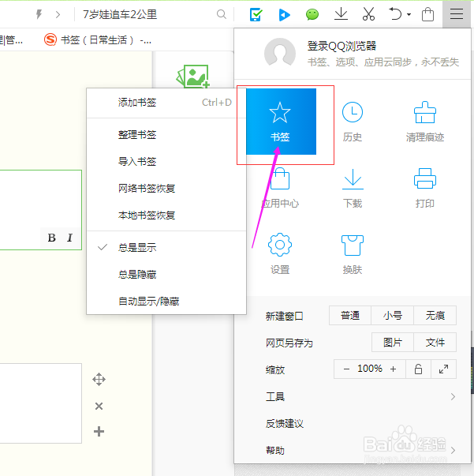Select 网络书签恢复 menu entry

pos(166,188)
